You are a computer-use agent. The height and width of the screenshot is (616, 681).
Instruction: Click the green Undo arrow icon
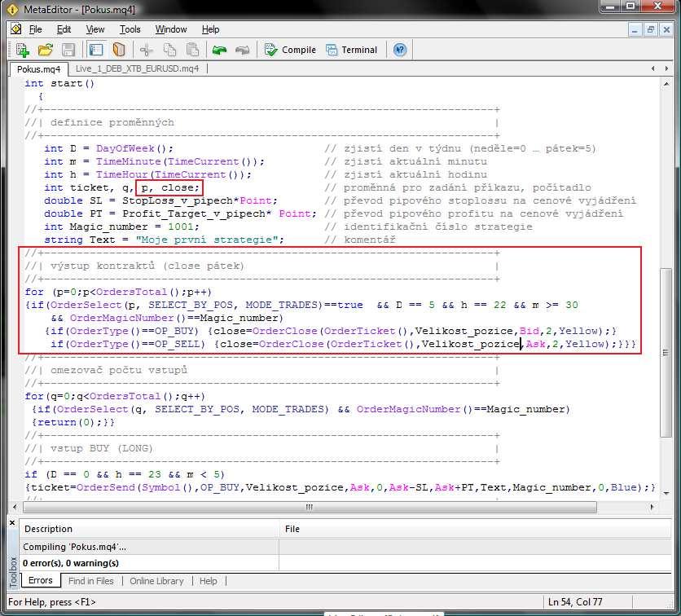point(219,50)
